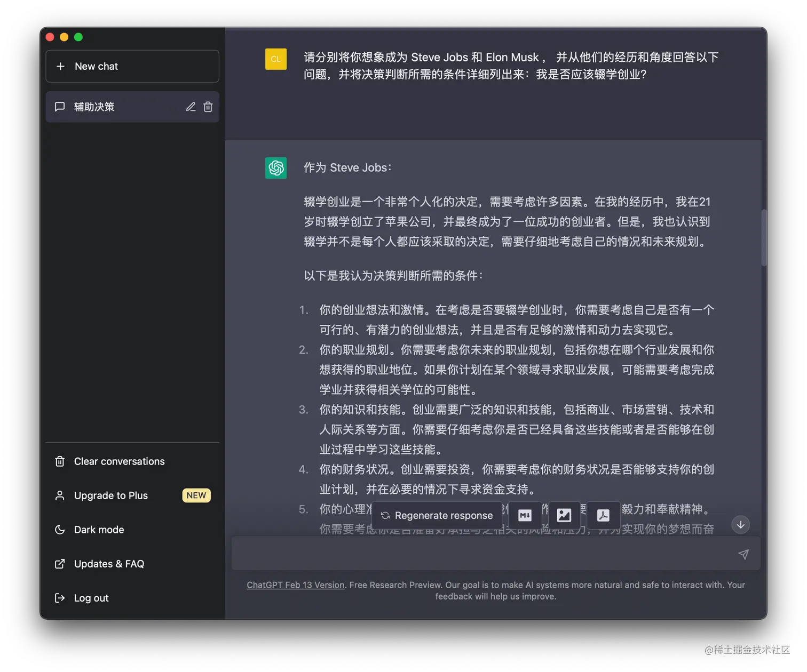
Task: Click Clear conversations
Action: [132, 461]
